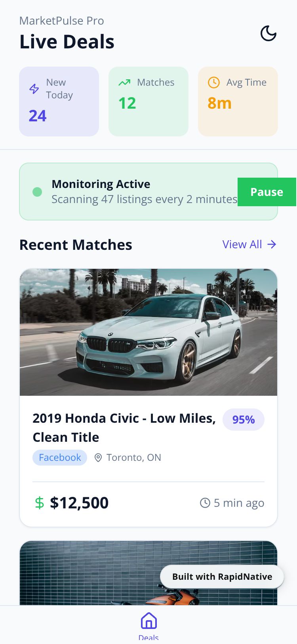Open the Deals home tab

[x=148, y=625]
